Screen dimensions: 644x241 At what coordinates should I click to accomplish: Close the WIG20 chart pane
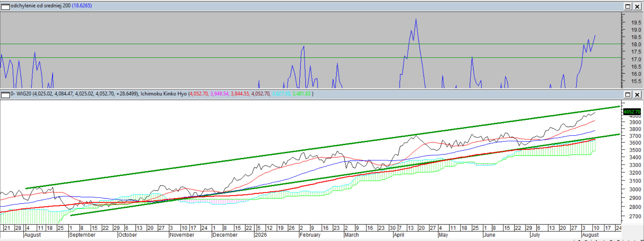coord(637,94)
